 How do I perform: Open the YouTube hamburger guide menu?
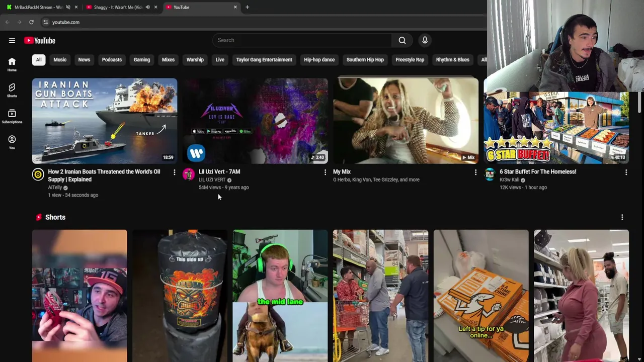coord(12,40)
